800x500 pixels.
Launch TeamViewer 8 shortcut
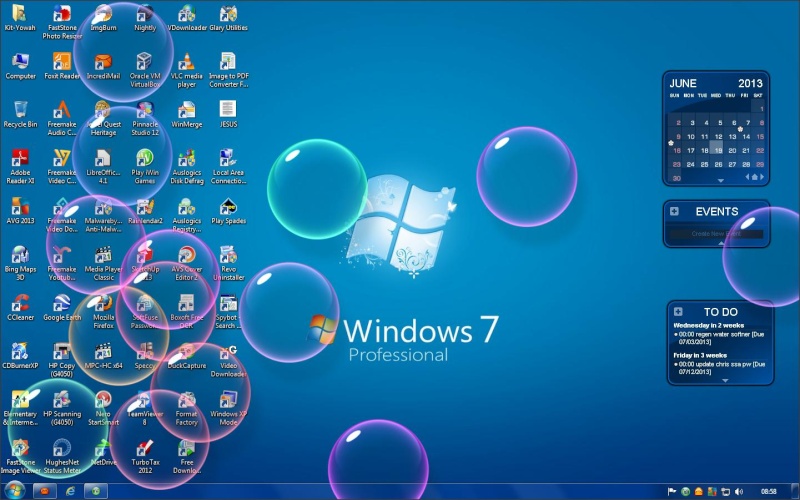[145, 409]
